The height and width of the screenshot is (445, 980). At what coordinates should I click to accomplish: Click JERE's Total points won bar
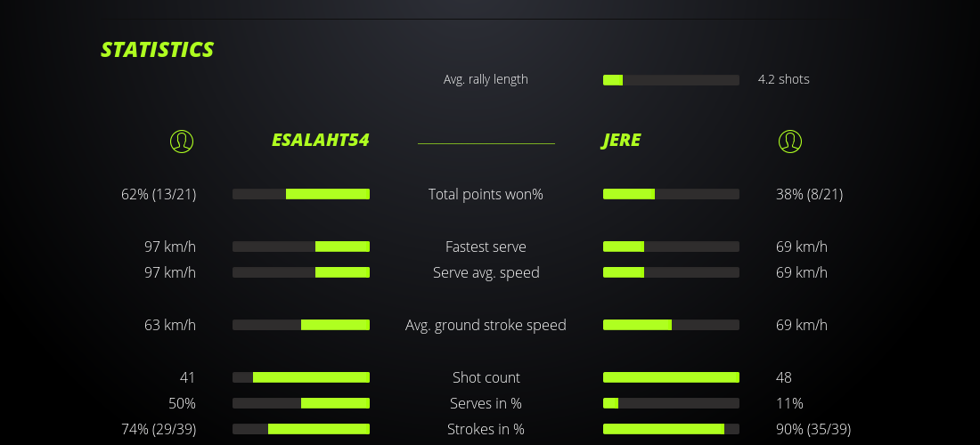(x=671, y=194)
